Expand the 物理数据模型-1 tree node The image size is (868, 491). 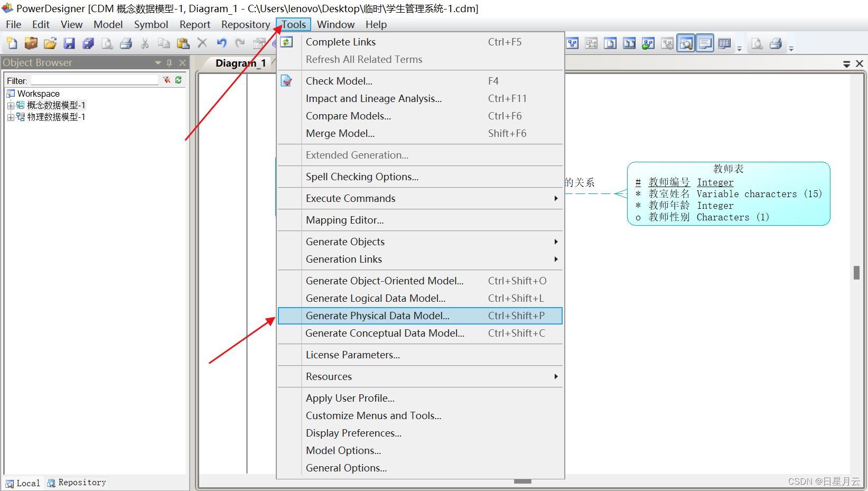[11, 117]
